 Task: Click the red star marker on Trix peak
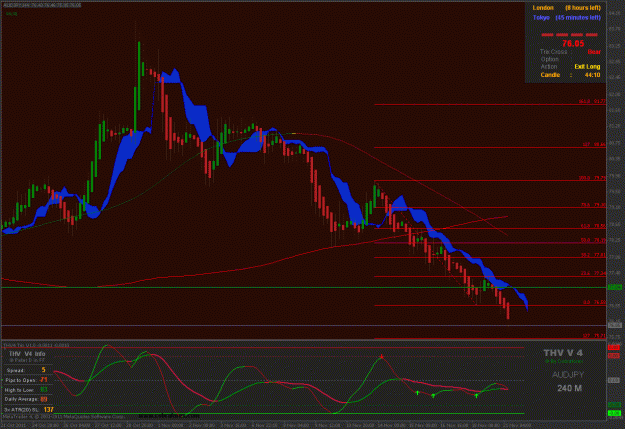(381, 356)
